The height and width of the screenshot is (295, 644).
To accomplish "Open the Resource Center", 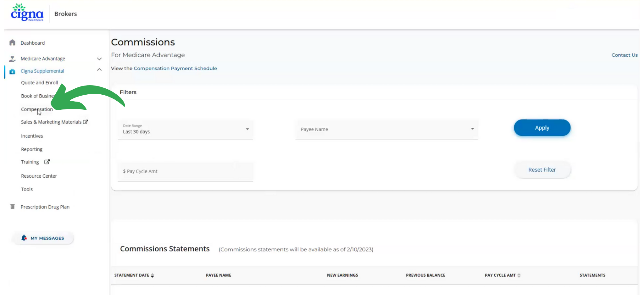I will pos(39,176).
